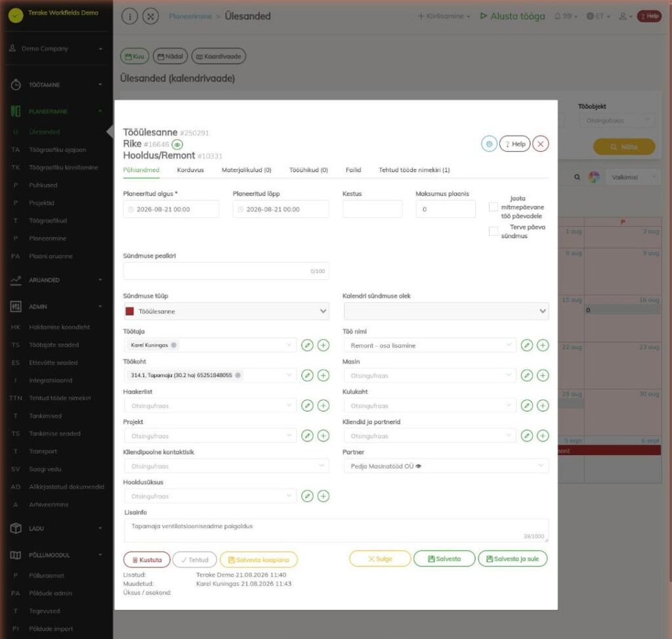The height and width of the screenshot is (639, 672).
Task: Open the Failid tab
Action: coord(353,170)
